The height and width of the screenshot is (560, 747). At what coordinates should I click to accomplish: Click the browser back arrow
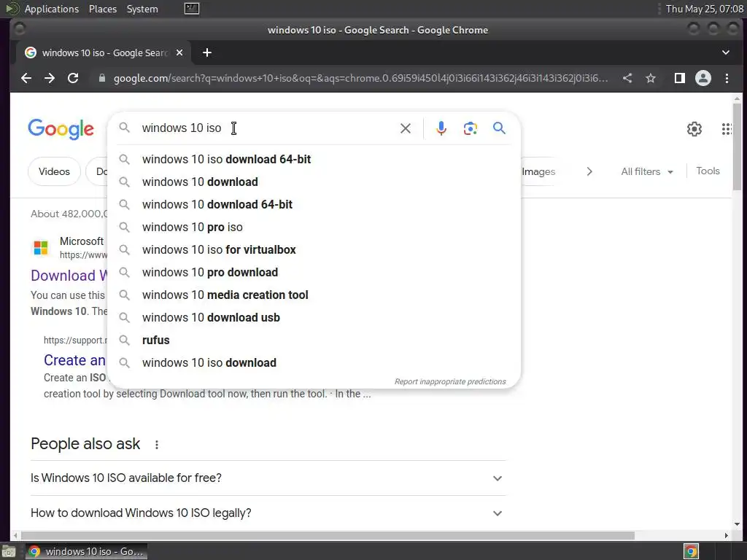(x=26, y=78)
